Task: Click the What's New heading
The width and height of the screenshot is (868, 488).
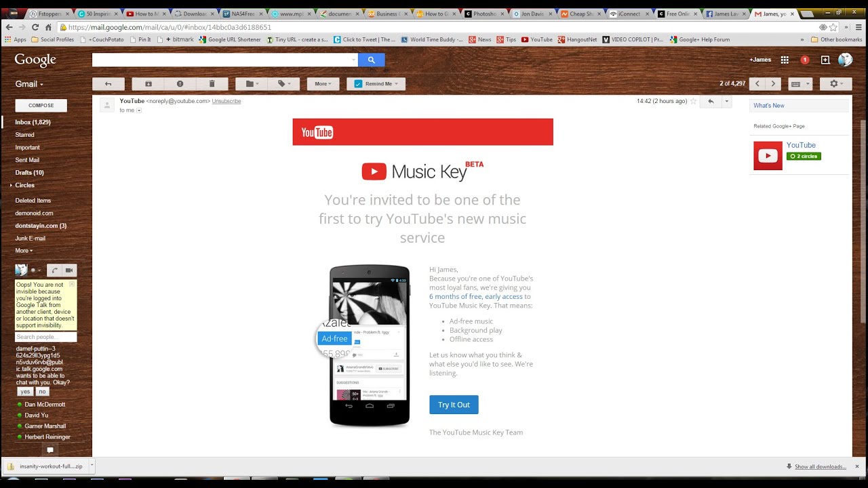Action: [769, 106]
